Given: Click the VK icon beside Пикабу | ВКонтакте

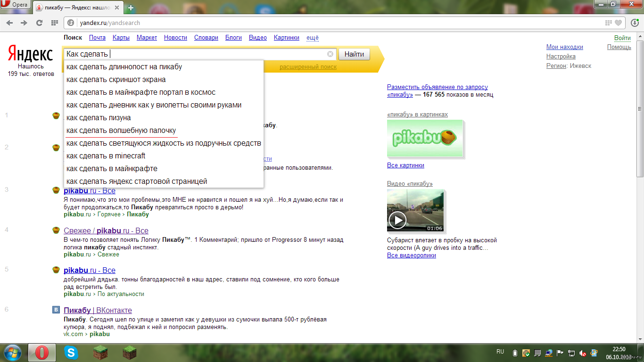Looking at the screenshot, I should coord(56,310).
